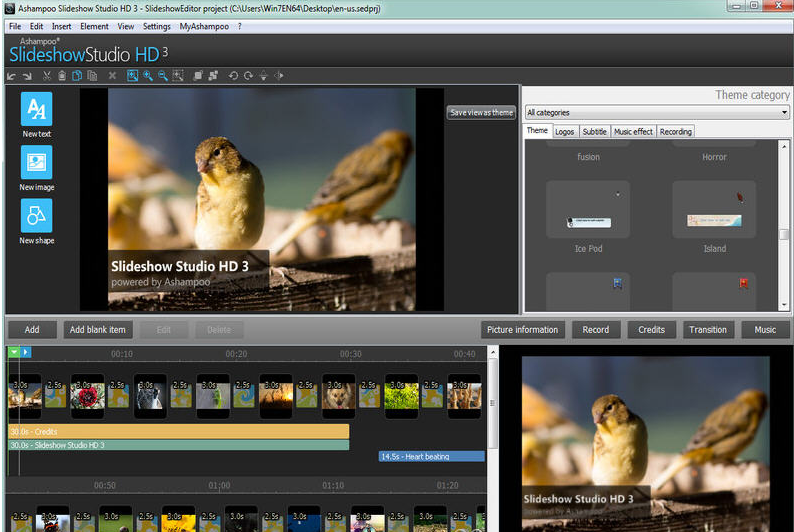
Task: Click the 00:20 time ruler mark
Action: [x=236, y=354]
